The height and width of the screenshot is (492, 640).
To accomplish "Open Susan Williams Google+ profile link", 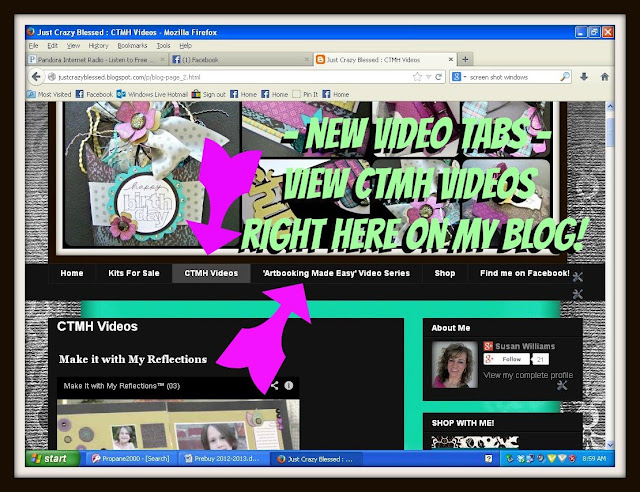I will click(x=525, y=346).
